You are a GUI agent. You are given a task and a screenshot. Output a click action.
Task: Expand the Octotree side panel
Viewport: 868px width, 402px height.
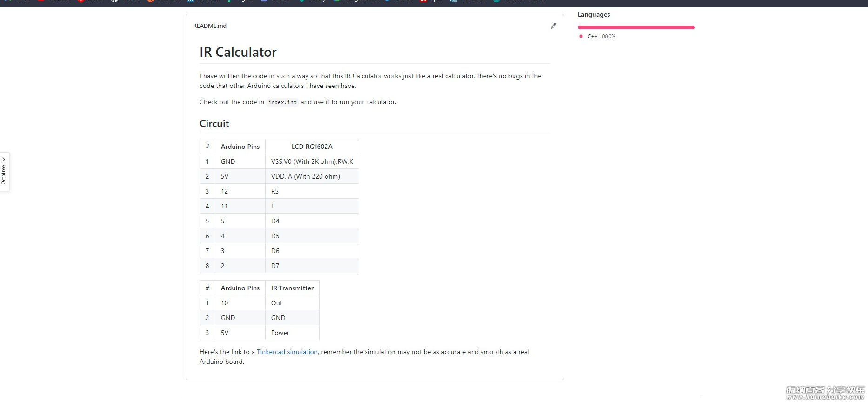coord(4,172)
